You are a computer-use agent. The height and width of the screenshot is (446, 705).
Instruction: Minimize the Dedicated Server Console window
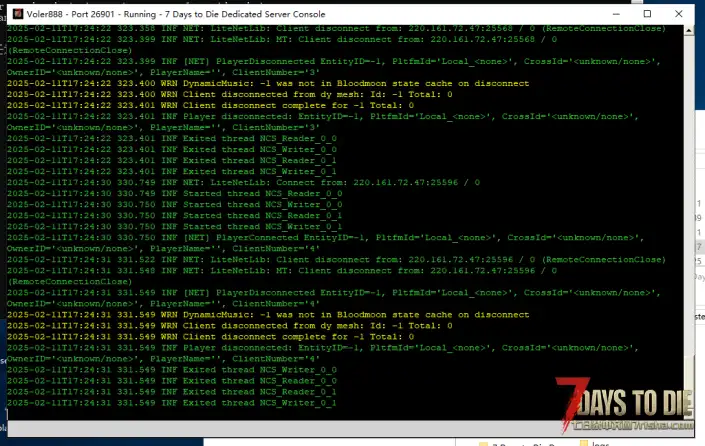[616, 14]
